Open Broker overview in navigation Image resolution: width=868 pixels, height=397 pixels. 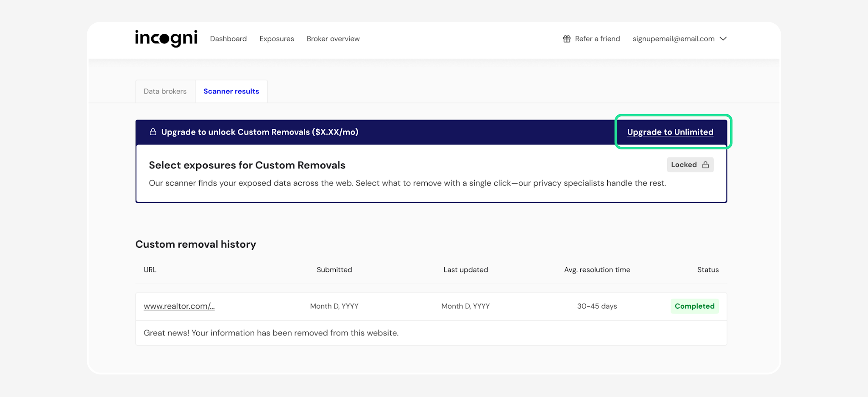point(333,39)
